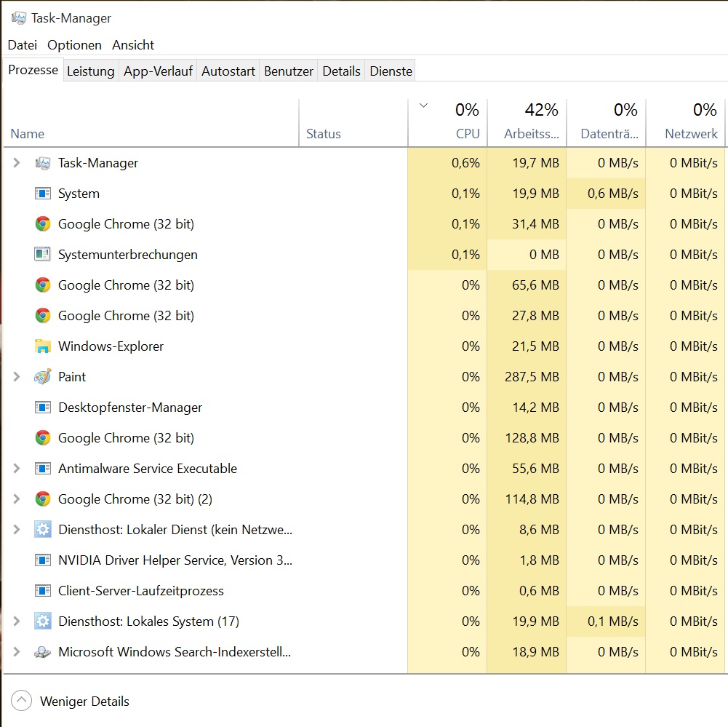The image size is (728, 727).
Task: Expand the Paint process group
Action: point(17,377)
